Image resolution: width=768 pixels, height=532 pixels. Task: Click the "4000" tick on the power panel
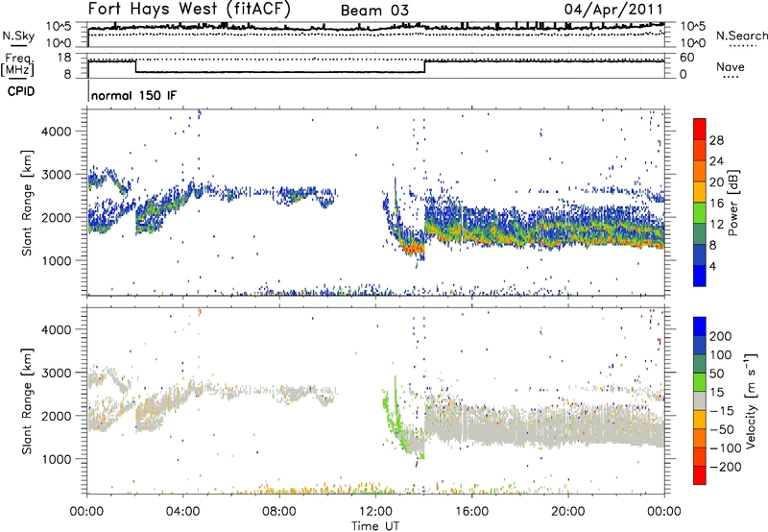(57, 132)
